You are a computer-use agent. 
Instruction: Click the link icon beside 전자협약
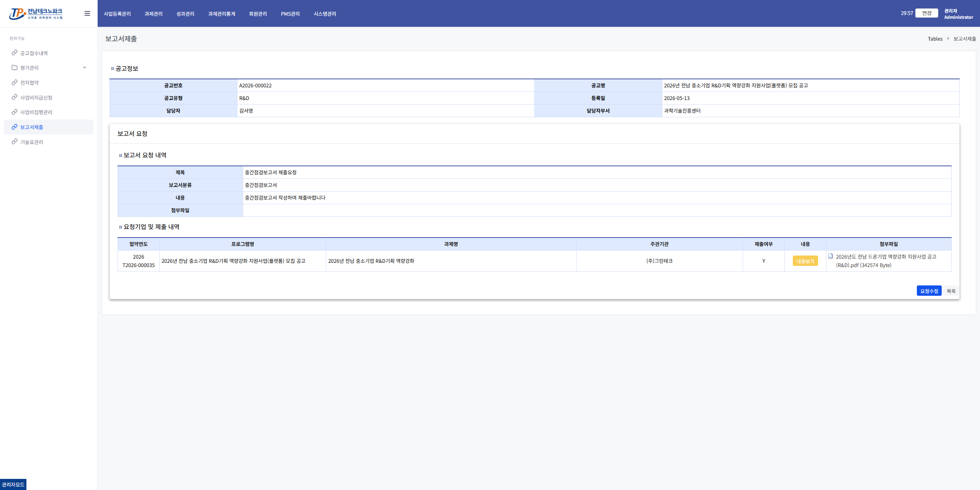15,82
